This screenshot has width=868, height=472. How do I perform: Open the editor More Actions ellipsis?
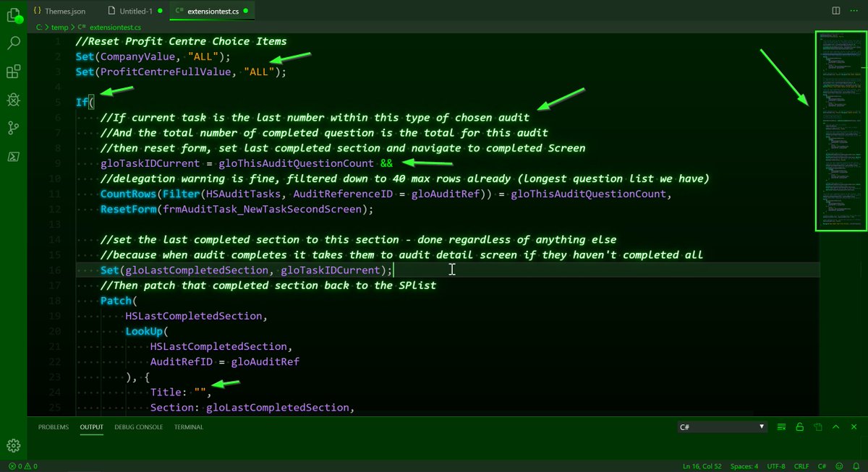pyautogui.click(x=854, y=11)
